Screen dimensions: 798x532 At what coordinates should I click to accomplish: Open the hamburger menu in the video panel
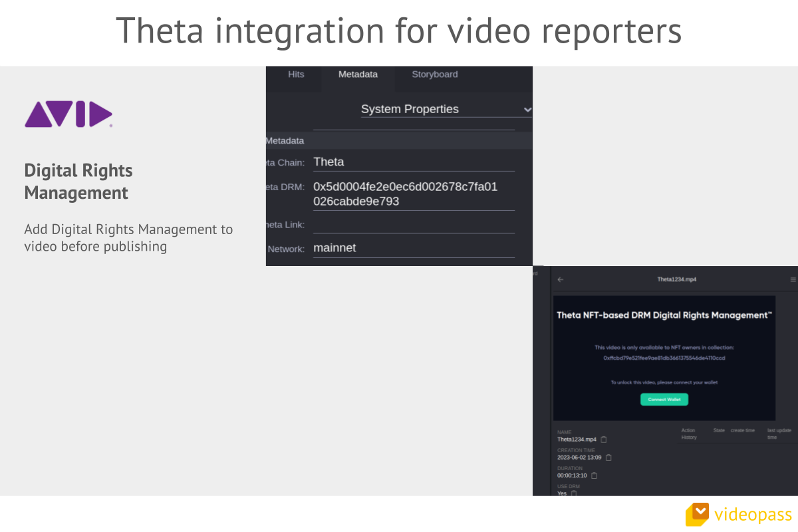793,280
